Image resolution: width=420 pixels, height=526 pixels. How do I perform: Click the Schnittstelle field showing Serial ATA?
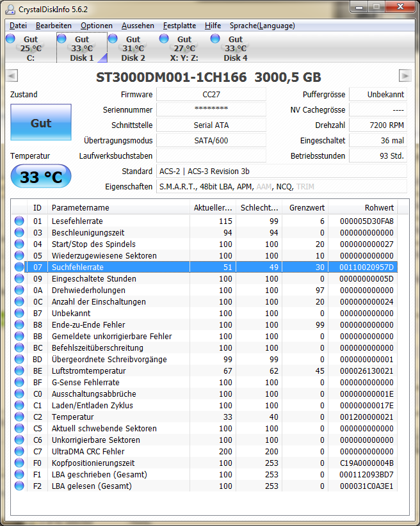pos(211,125)
